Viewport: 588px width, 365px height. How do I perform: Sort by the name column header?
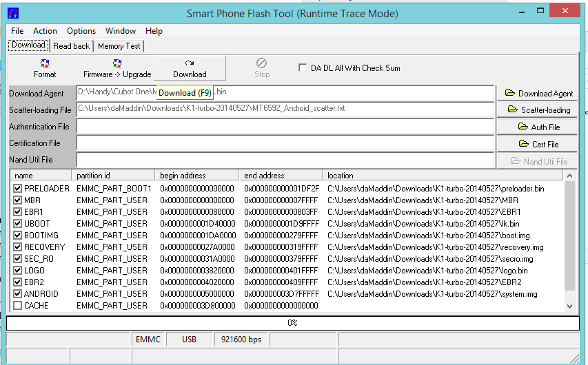(41, 176)
